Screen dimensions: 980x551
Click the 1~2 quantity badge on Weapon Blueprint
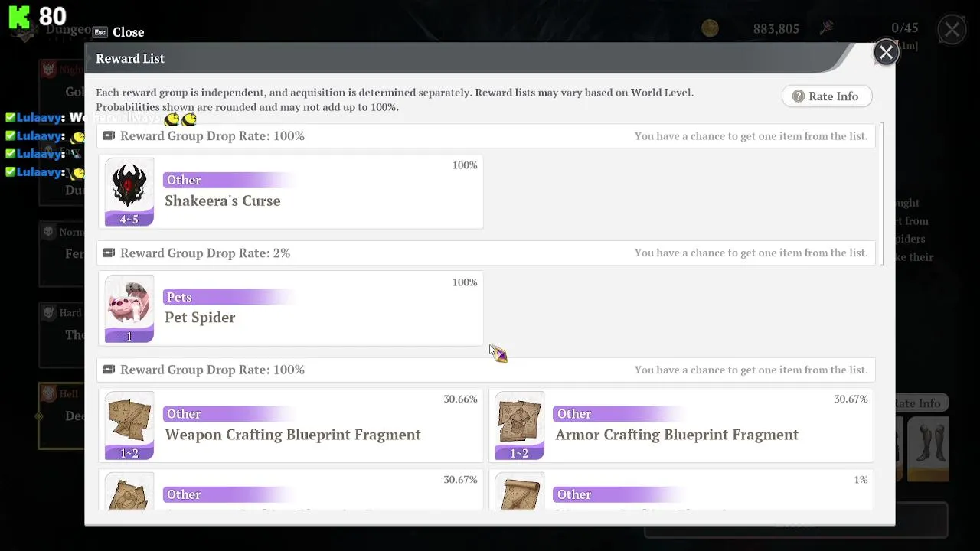coord(129,453)
